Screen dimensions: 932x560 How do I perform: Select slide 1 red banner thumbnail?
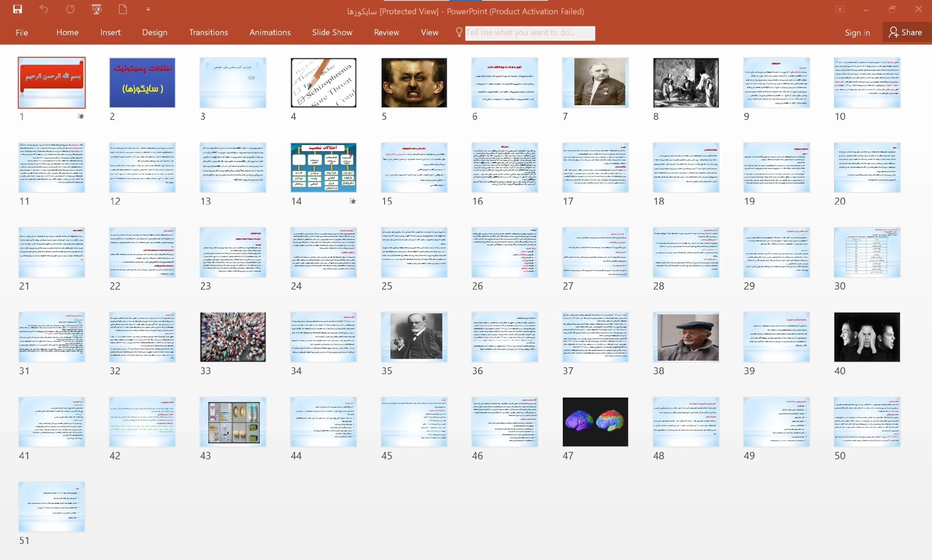pos(52,83)
